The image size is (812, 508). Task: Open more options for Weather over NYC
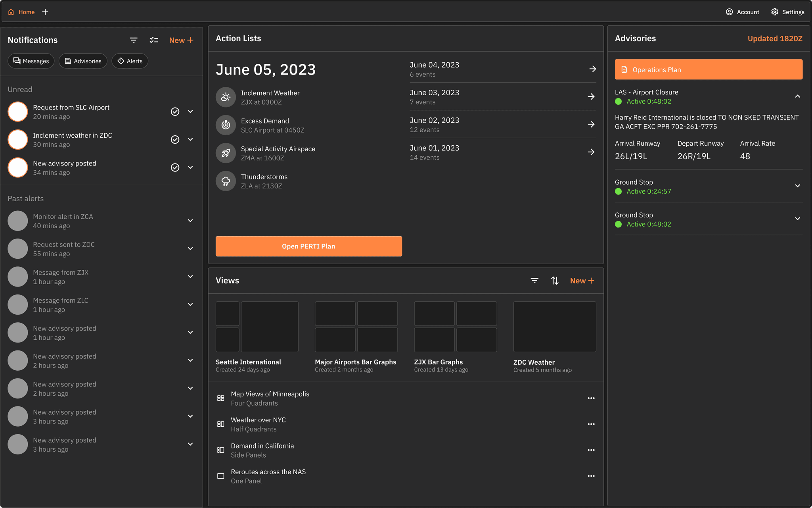(x=591, y=424)
